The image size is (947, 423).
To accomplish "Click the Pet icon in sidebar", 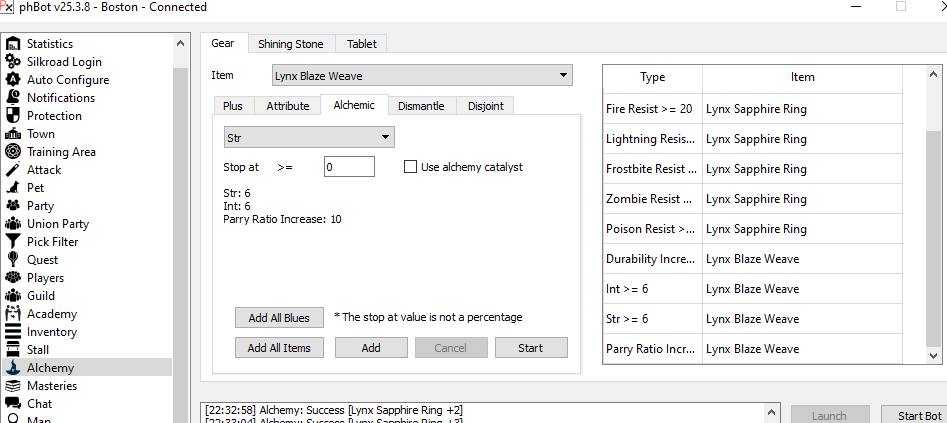I will (x=13, y=188).
